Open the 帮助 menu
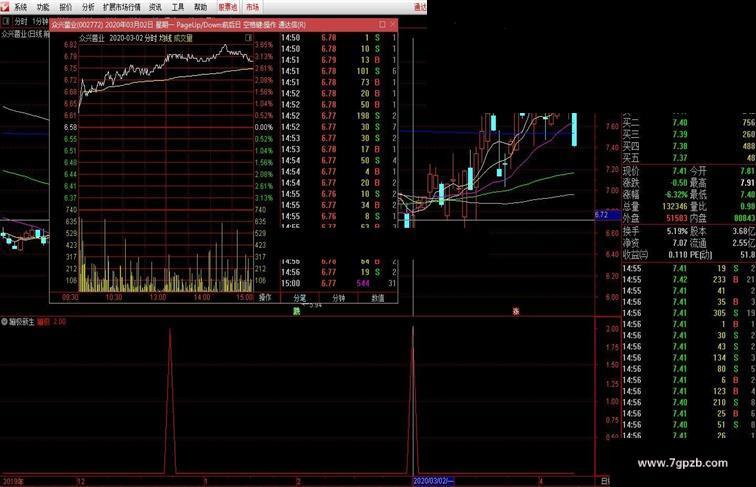This screenshot has width=756, height=487. tap(201, 7)
